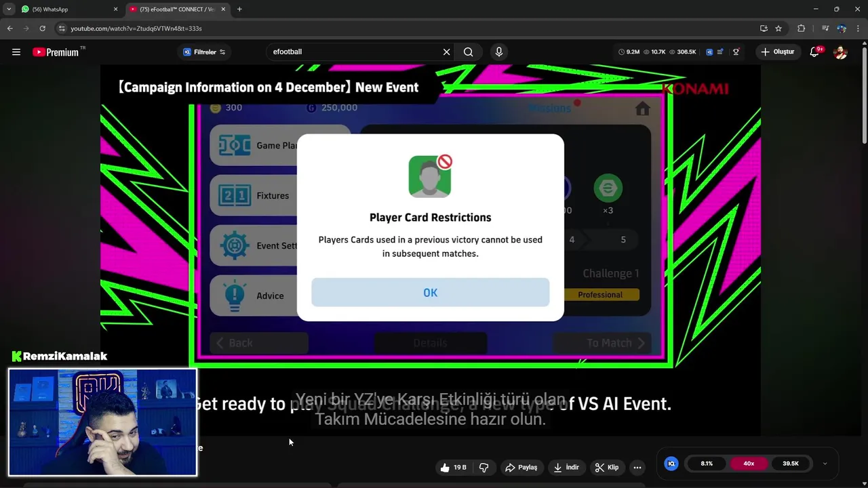The width and height of the screenshot is (868, 488).
Task: Open the browser extensions puzzle icon
Action: point(802,28)
